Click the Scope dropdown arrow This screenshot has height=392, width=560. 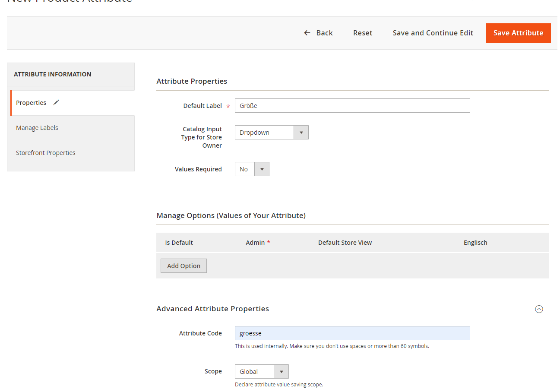tap(281, 372)
